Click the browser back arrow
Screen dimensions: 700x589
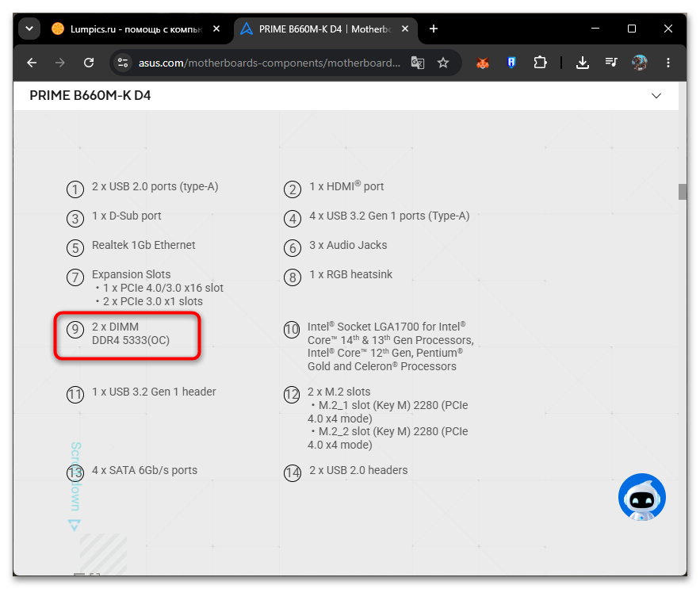click(x=32, y=63)
